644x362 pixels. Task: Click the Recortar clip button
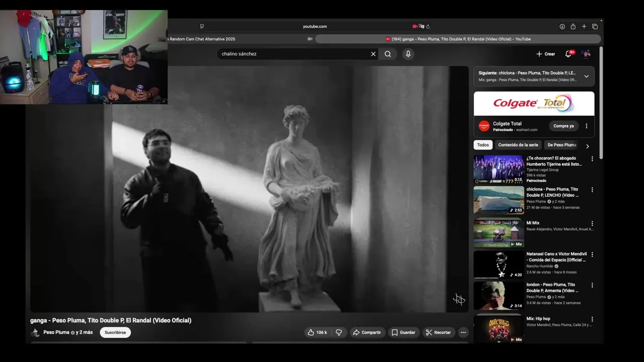438,332
